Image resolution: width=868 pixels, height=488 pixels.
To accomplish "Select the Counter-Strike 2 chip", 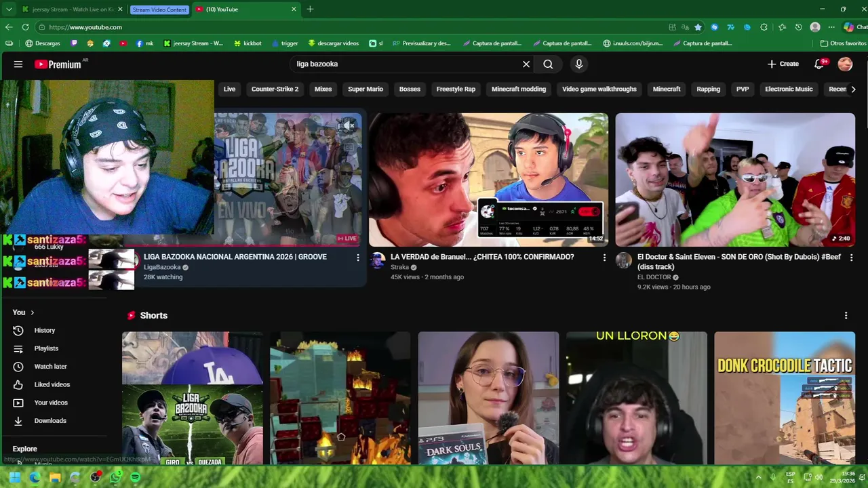I will [x=275, y=89].
